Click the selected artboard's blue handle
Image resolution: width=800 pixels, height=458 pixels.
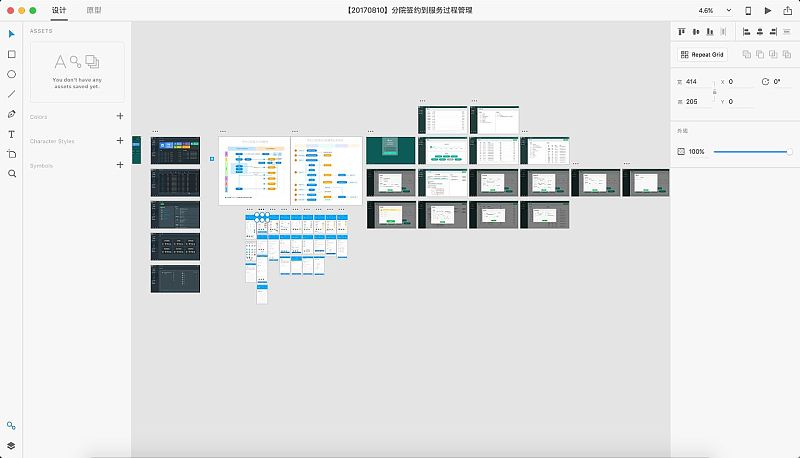coord(212,159)
